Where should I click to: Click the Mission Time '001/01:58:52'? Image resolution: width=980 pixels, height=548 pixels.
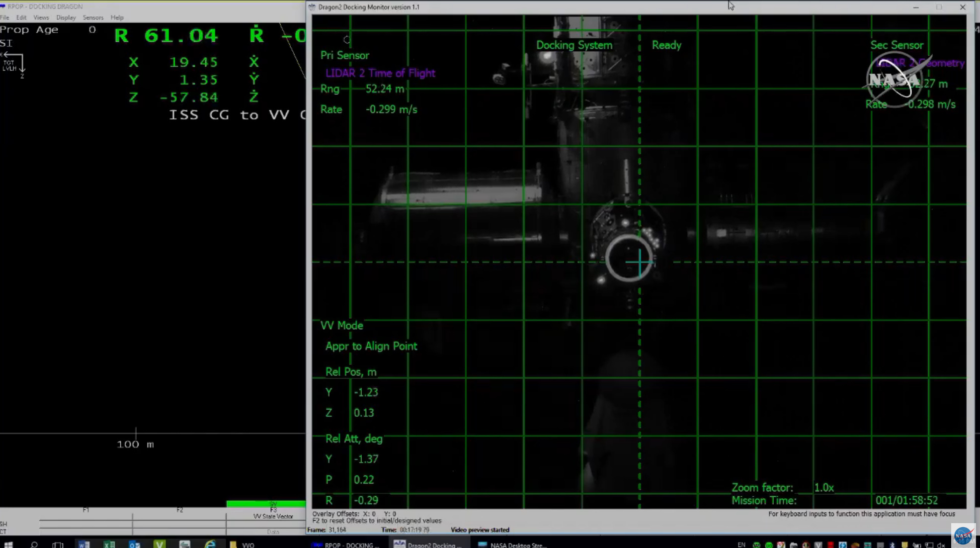[906, 501]
